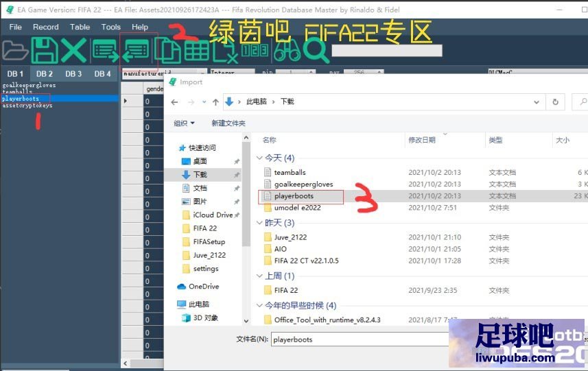Click the 新建文件夹 button
The image size is (588, 371).
pos(228,123)
